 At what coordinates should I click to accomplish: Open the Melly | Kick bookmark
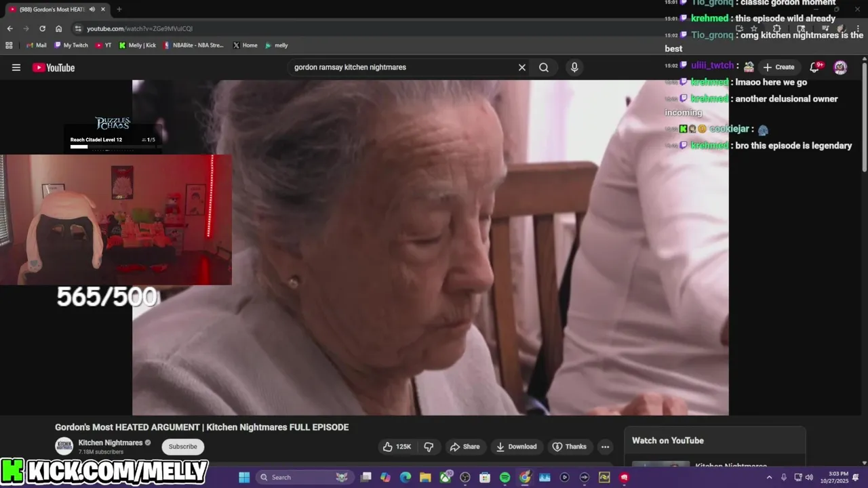click(x=137, y=45)
